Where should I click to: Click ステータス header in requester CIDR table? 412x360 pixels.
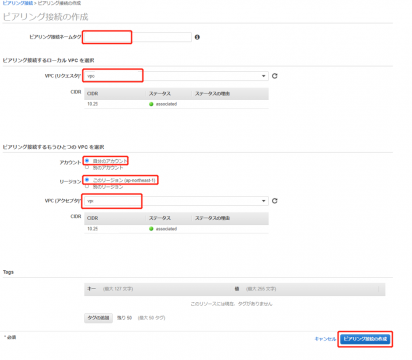(x=160, y=94)
